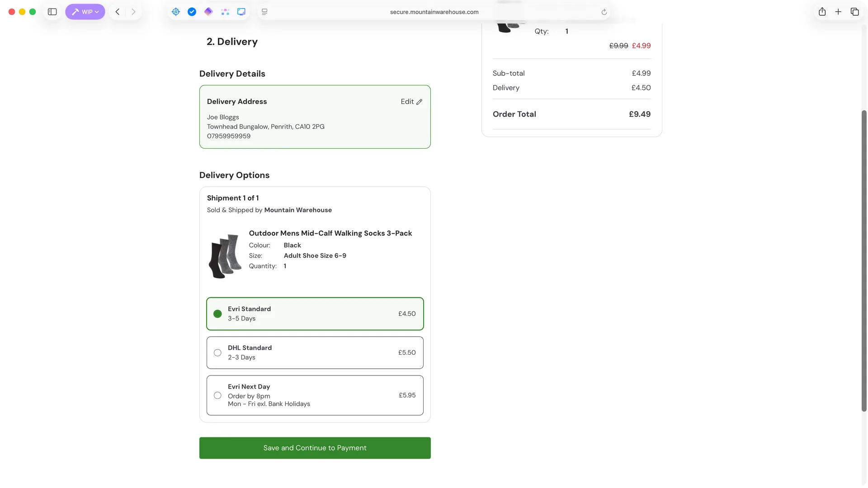Open the page reader menu icon
868x488 pixels.
[265, 12]
